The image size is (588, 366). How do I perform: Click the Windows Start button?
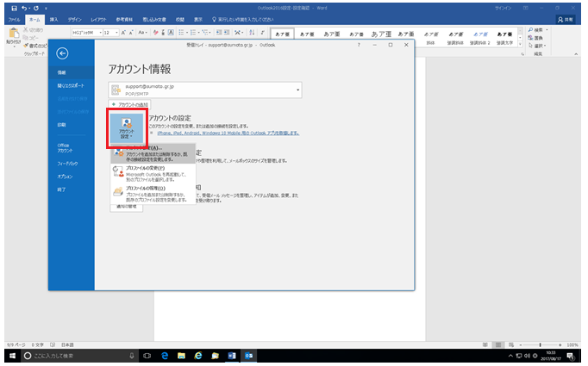(12, 356)
